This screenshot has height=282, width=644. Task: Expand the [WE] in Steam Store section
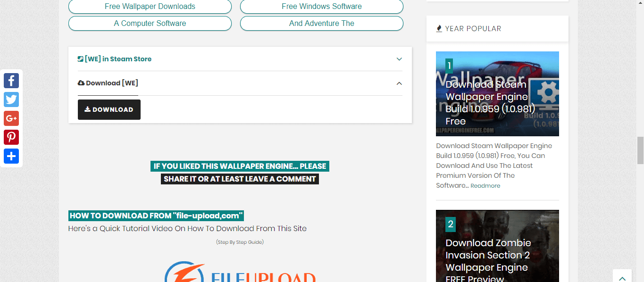399,59
